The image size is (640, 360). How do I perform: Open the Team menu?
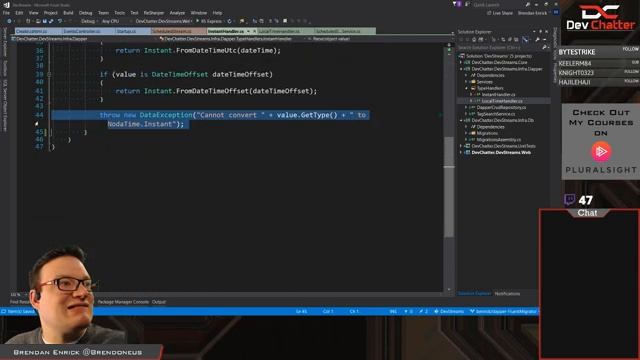coord(103,13)
